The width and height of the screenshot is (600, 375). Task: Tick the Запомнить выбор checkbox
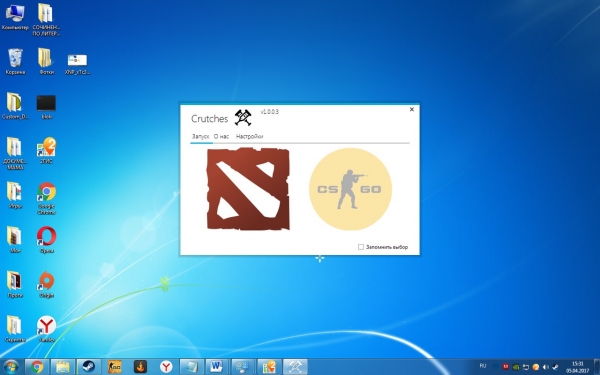click(360, 247)
